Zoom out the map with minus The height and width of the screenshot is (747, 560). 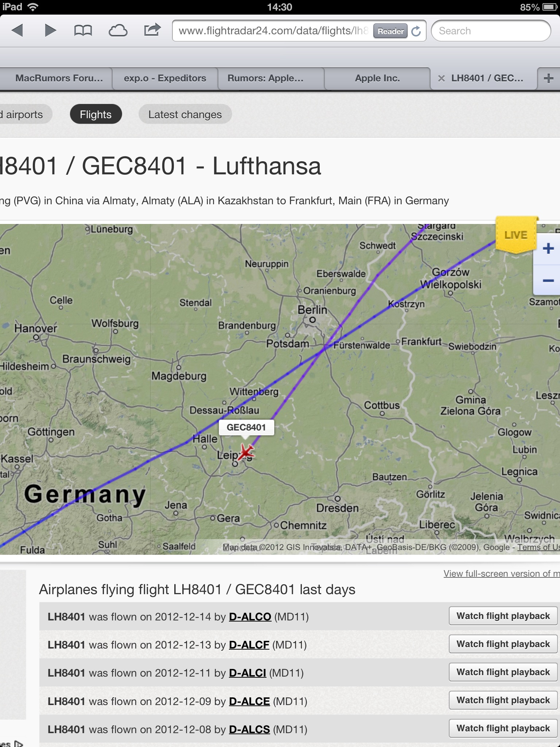click(548, 280)
